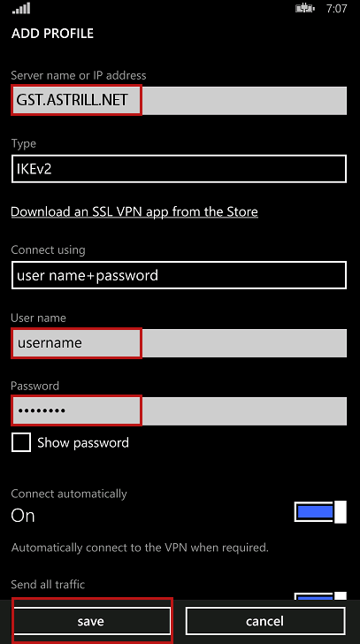Turn off Connect automatically toggle

coord(320,511)
